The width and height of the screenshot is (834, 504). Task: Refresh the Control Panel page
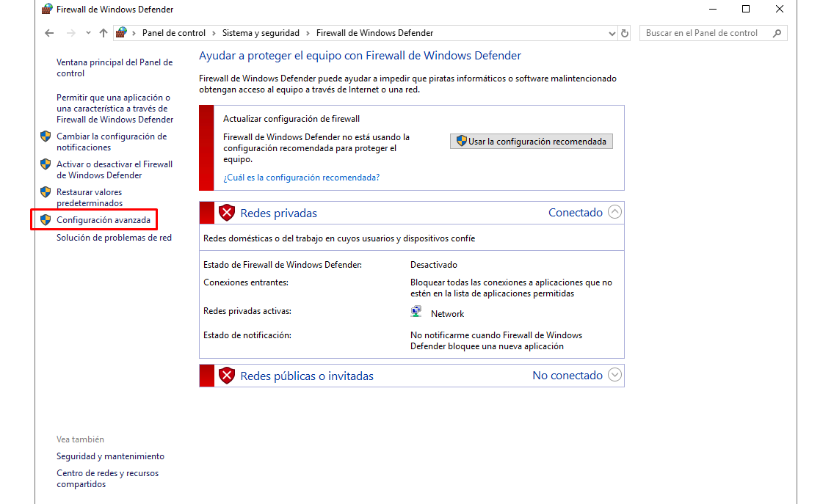pos(625,34)
